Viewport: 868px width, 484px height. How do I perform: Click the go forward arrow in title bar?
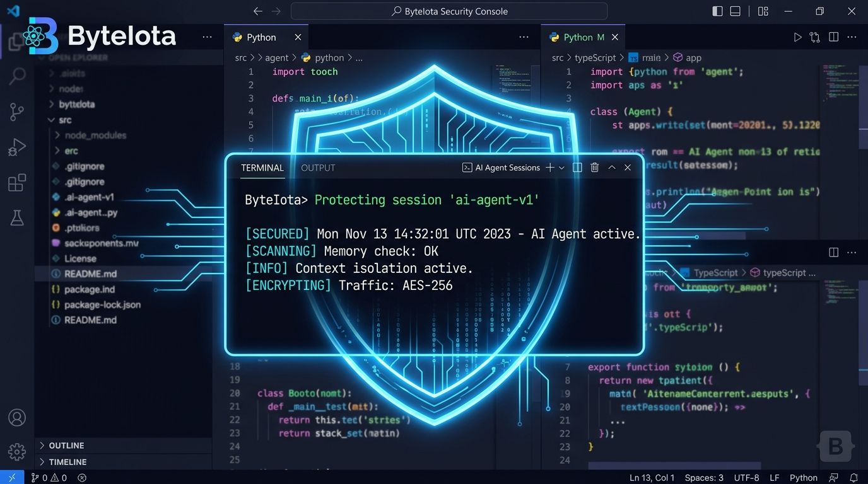[x=276, y=11]
